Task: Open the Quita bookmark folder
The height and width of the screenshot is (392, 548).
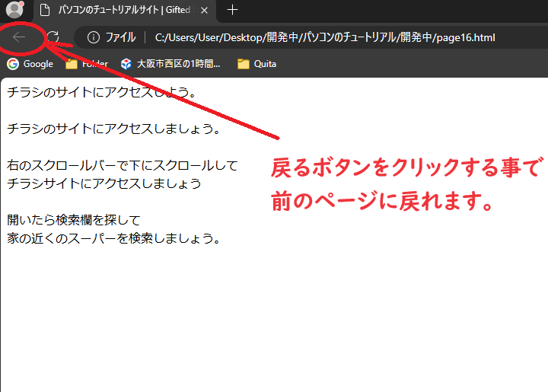Action: (257, 64)
